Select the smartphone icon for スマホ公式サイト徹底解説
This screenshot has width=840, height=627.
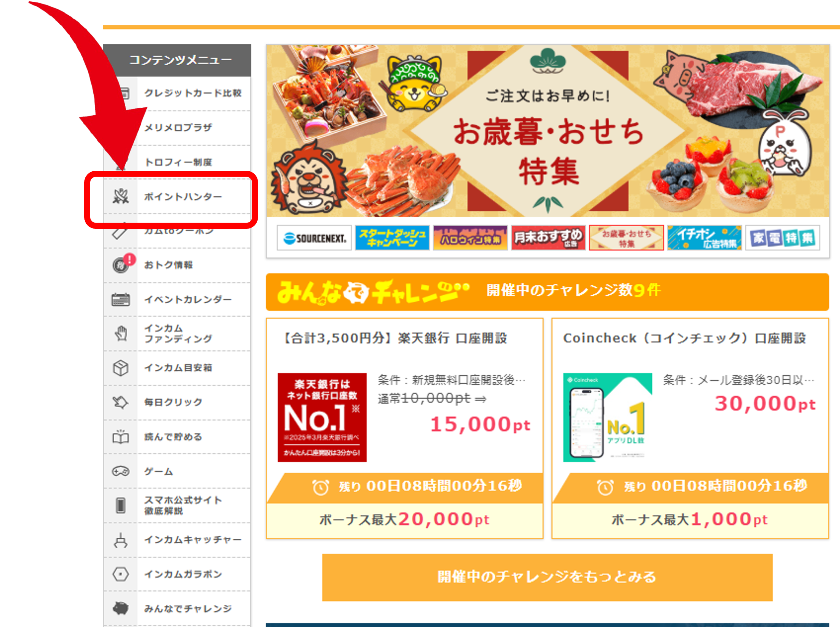(121, 506)
